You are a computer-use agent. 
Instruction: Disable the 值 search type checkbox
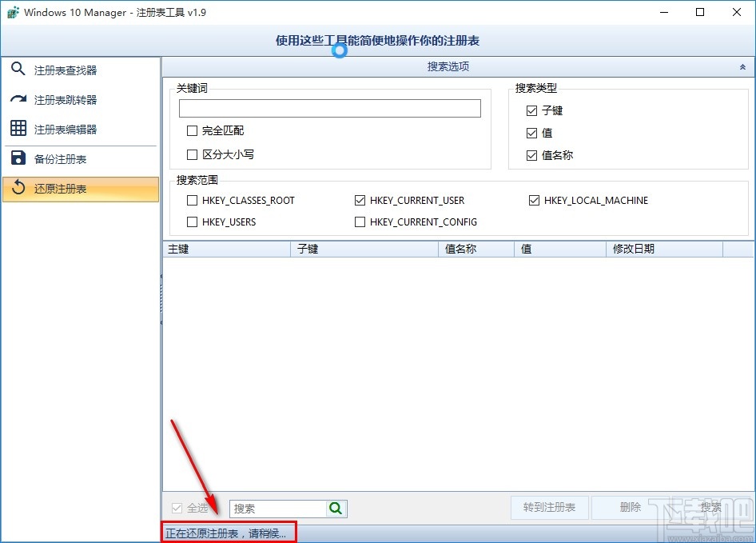coord(534,133)
